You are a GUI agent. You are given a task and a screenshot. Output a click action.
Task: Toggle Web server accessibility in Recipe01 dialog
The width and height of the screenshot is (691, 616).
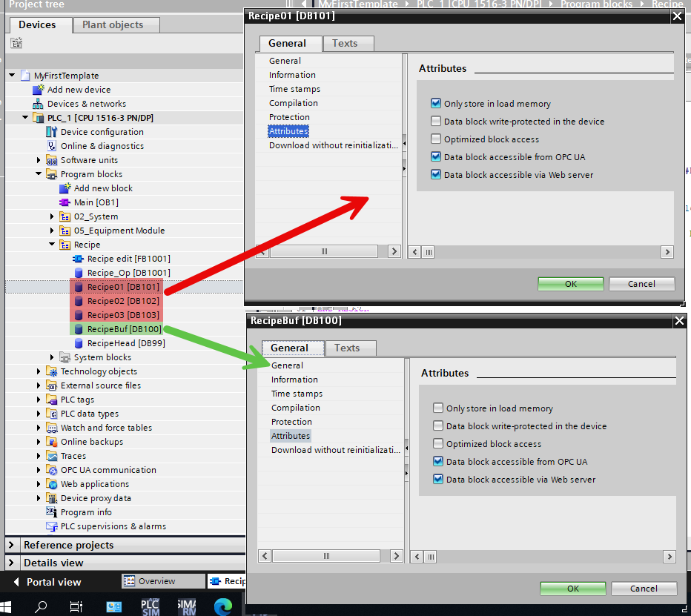(x=436, y=174)
